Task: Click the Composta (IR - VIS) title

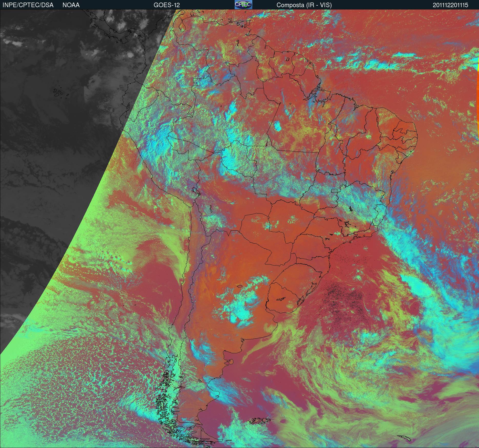Action: click(x=304, y=5)
